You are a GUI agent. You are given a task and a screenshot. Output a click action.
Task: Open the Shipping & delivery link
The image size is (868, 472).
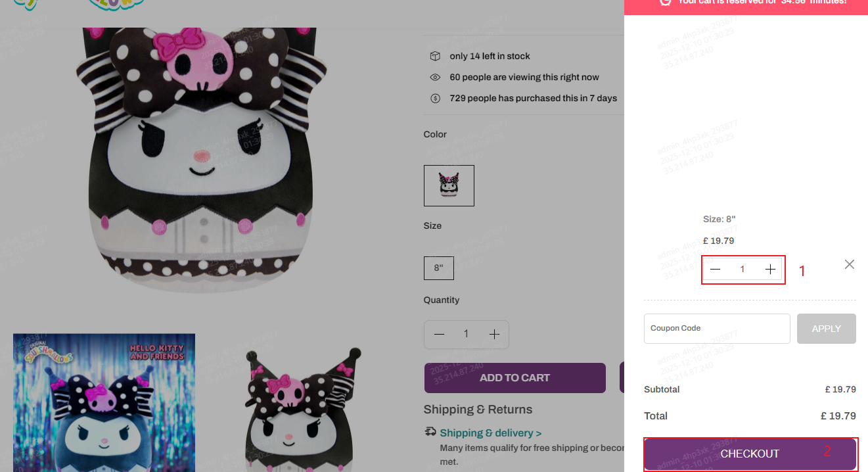(x=491, y=433)
